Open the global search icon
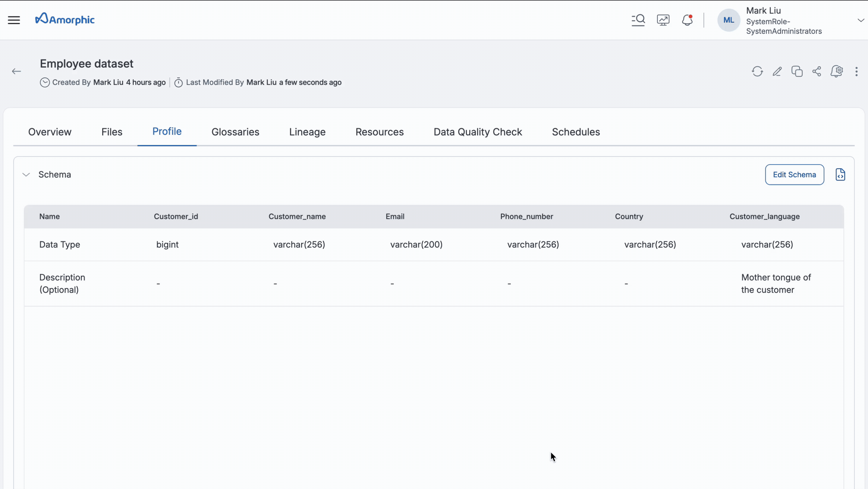The height and width of the screenshot is (489, 868). (638, 20)
